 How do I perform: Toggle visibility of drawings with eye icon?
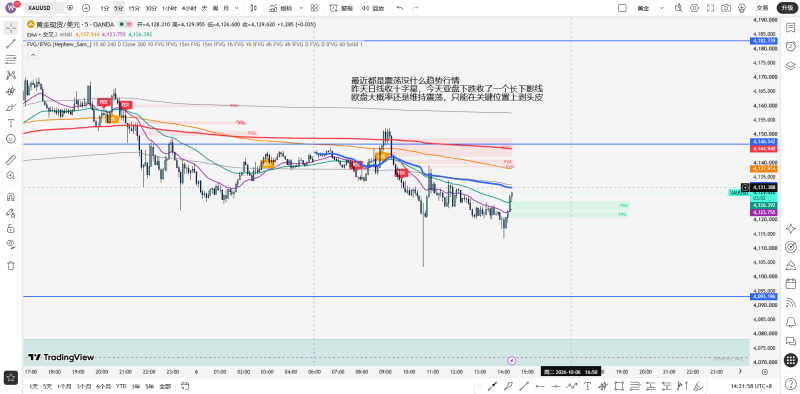11,243
